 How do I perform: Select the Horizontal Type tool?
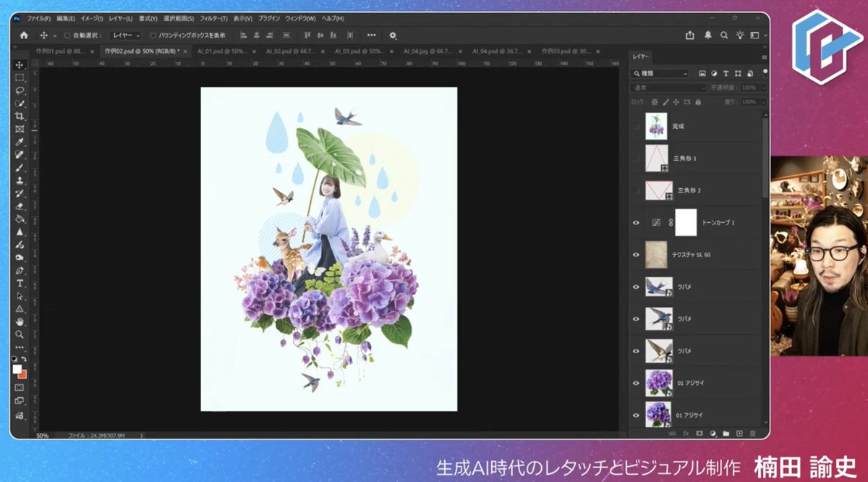[x=20, y=283]
